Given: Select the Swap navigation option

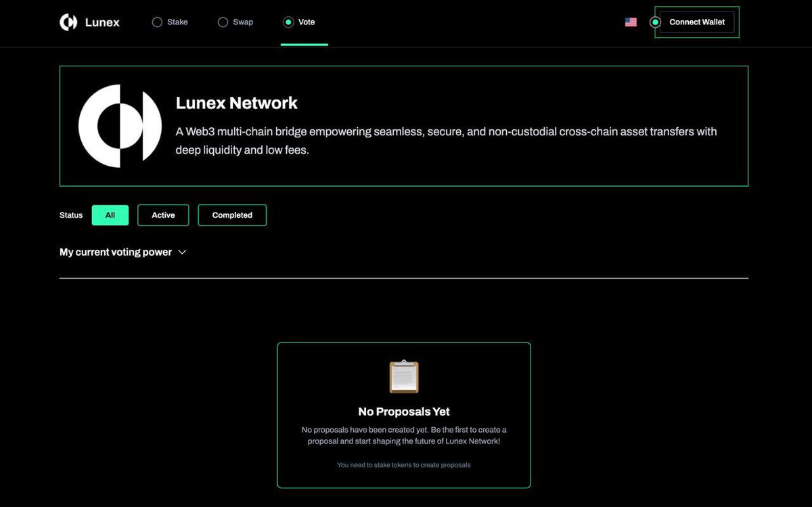Looking at the screenshot, I should tap(235, 22).
